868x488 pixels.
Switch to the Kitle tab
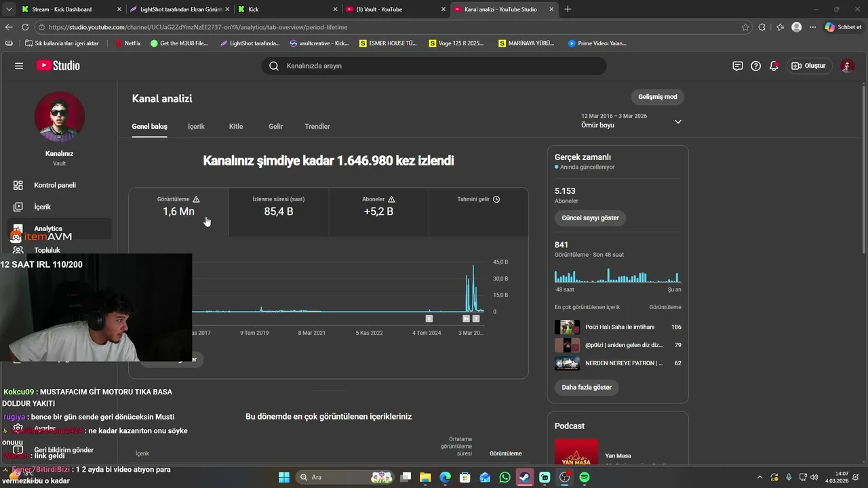pyautogui.click(x=236, y=127)
